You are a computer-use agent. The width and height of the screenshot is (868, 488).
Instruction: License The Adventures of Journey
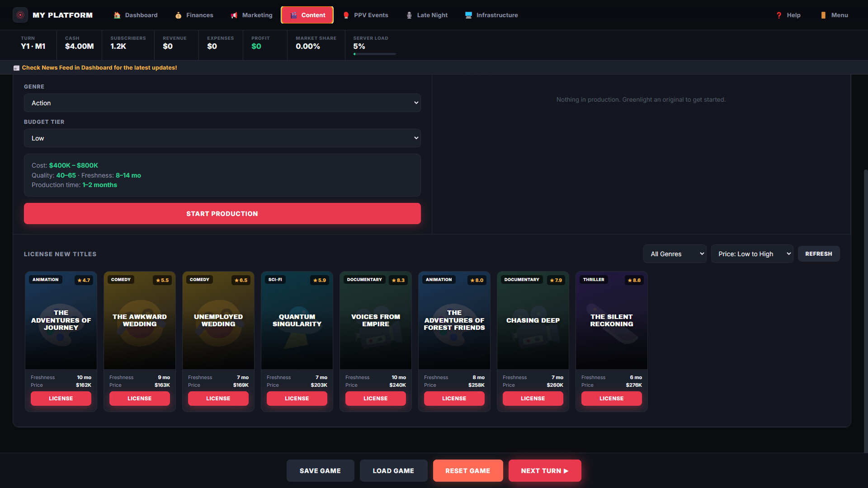coord(61,399)
